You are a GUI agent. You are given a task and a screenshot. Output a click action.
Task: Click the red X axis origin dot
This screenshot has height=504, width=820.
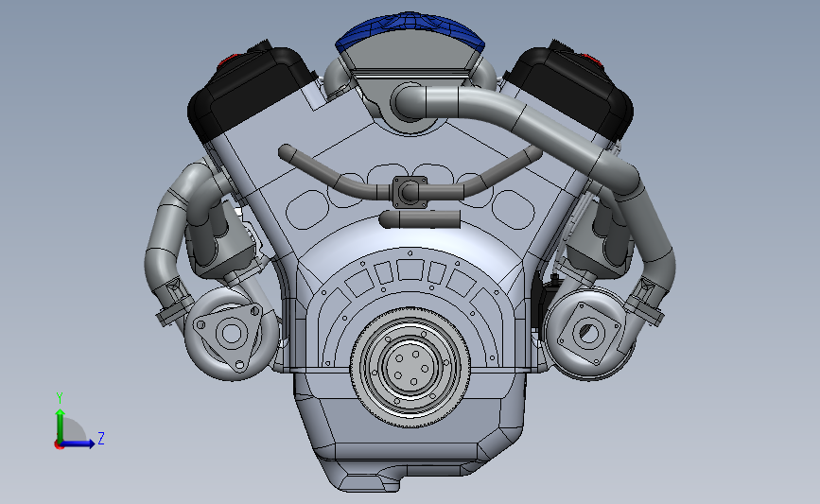coord(59,444)
